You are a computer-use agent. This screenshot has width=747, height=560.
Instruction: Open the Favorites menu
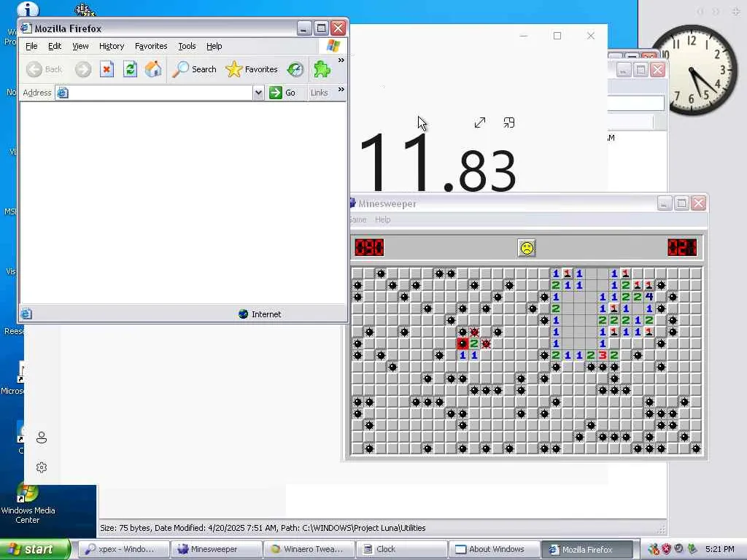point(151,46)
